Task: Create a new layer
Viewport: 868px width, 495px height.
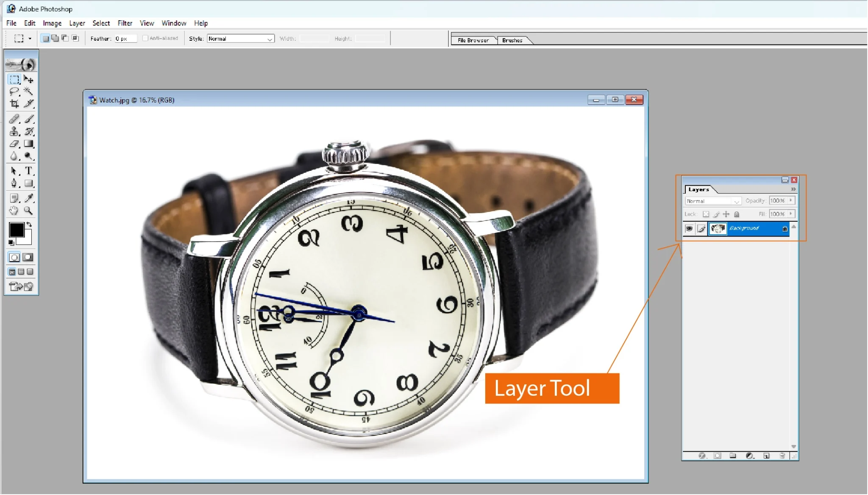Action: pyautogui.click(x=766, y=456)
